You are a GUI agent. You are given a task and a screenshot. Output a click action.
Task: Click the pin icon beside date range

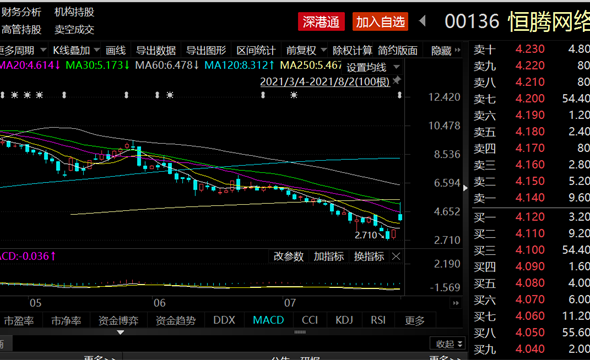(396, 81)
